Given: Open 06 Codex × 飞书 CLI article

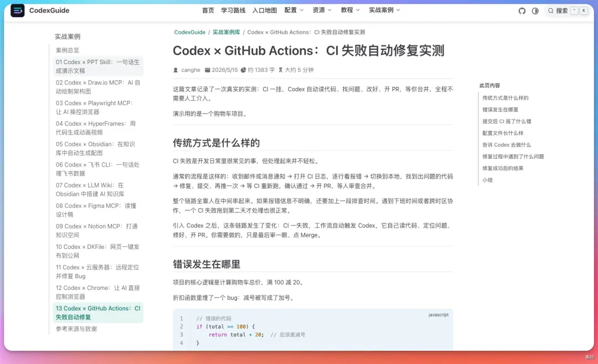Looking at the screenshot, I should (98, 169).
